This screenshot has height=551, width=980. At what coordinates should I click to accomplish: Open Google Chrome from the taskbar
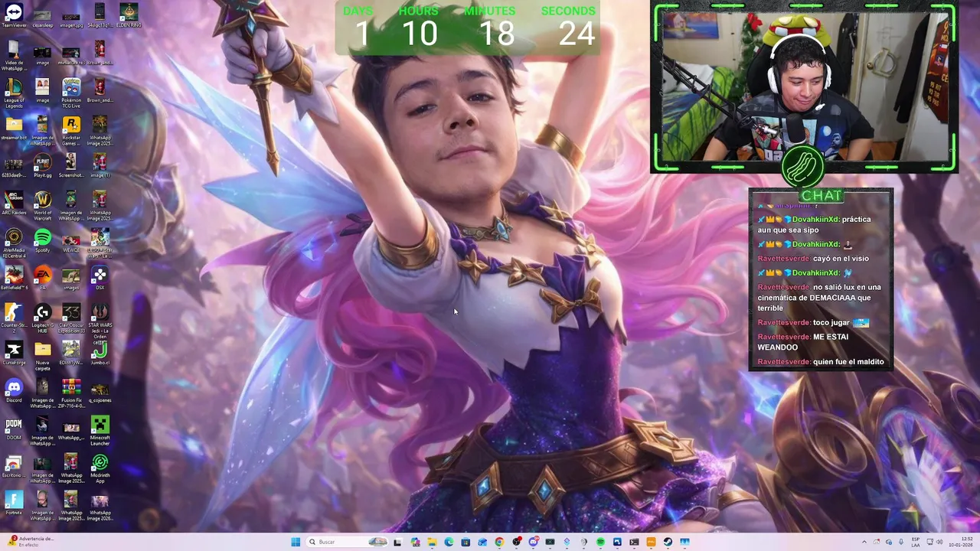click(x=499, y=542)
